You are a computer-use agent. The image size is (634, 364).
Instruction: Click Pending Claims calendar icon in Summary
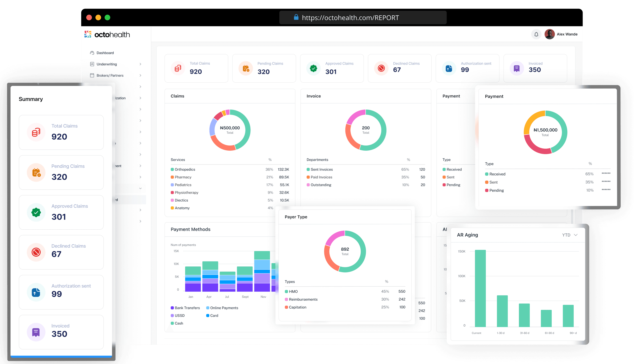click(36, 173)
